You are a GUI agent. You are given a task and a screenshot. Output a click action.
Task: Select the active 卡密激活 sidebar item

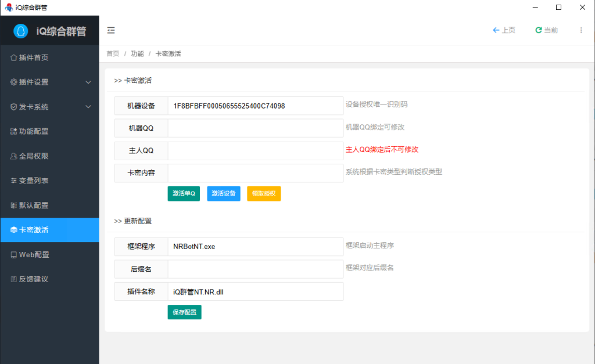coord(50,230)
